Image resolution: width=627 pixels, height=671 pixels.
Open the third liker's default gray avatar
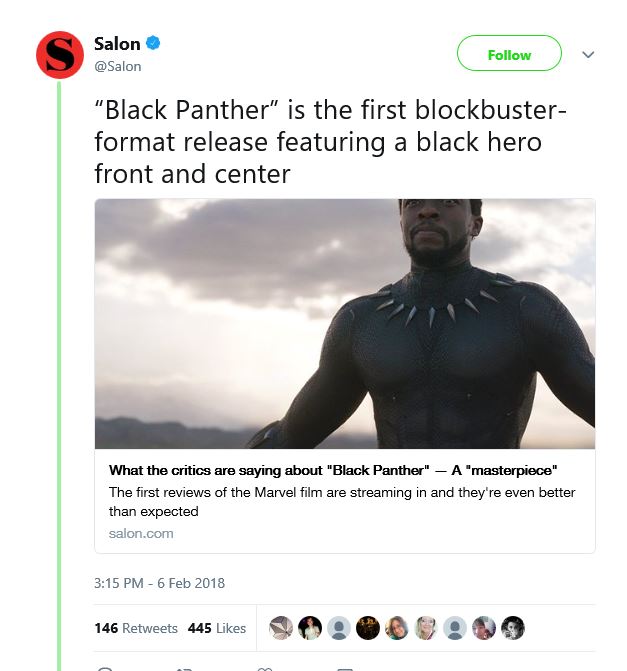pos(339,628)
